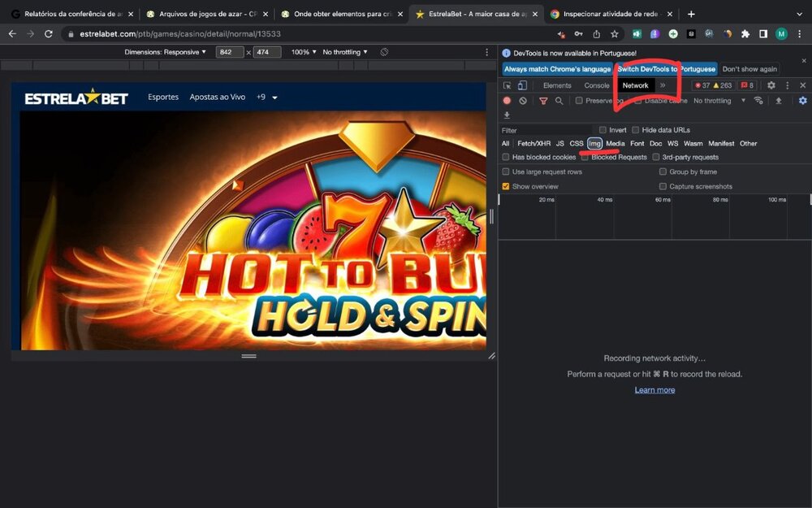Enable Group by frame
Screen dimensions: 812x508
[x=663, y=172]
